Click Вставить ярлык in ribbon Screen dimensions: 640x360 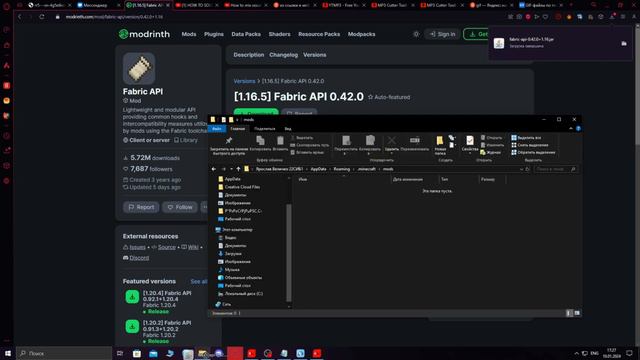click(307, 153)
